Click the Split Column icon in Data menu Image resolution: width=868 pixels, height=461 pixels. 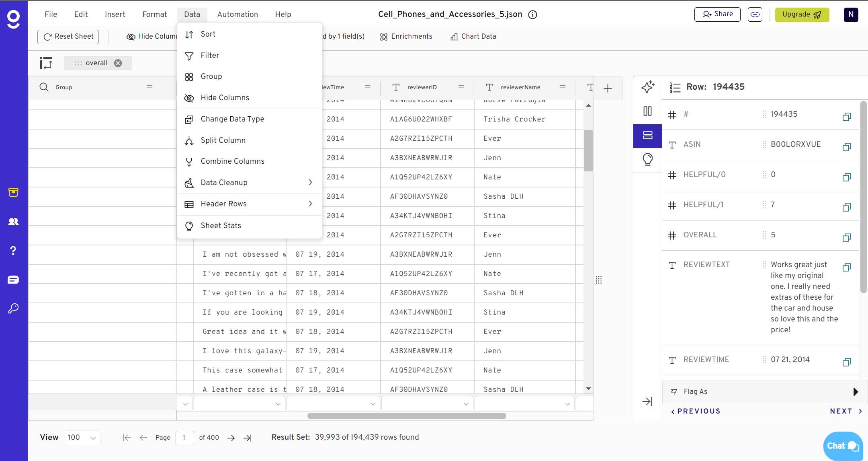coord(189,140)
